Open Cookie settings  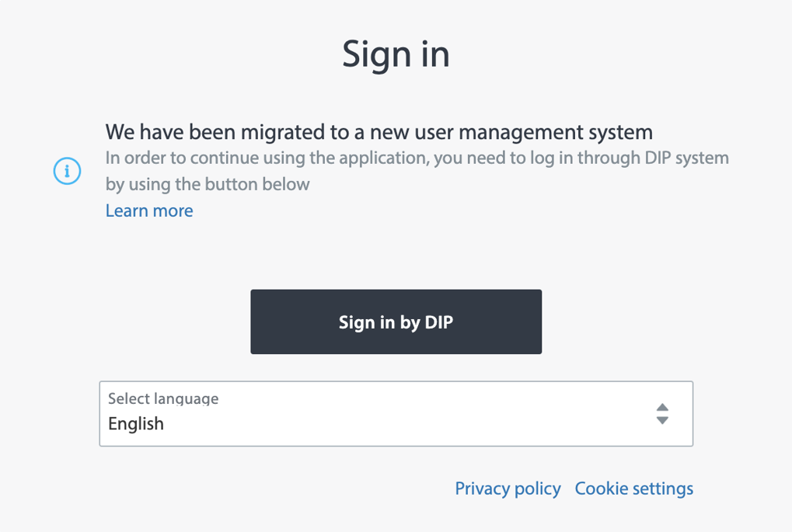[633, 489]
